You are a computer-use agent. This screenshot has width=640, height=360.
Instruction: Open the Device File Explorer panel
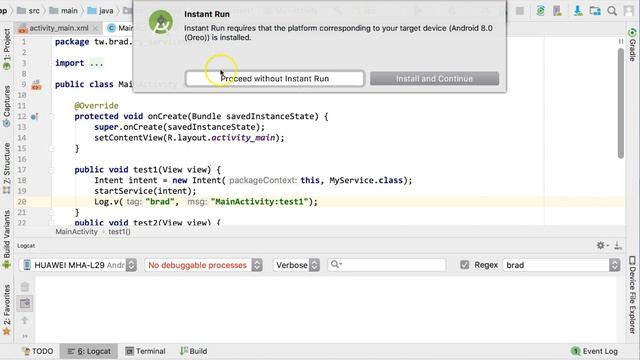(632, 295)
